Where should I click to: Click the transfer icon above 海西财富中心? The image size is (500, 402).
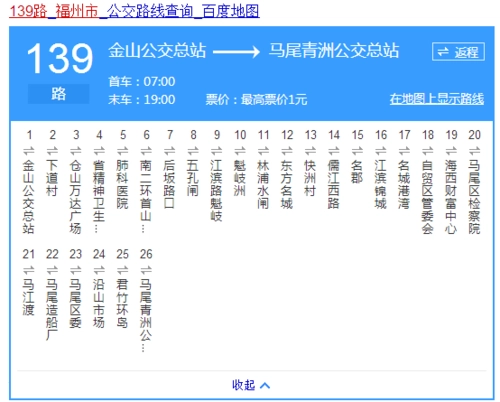click(451, 151)
